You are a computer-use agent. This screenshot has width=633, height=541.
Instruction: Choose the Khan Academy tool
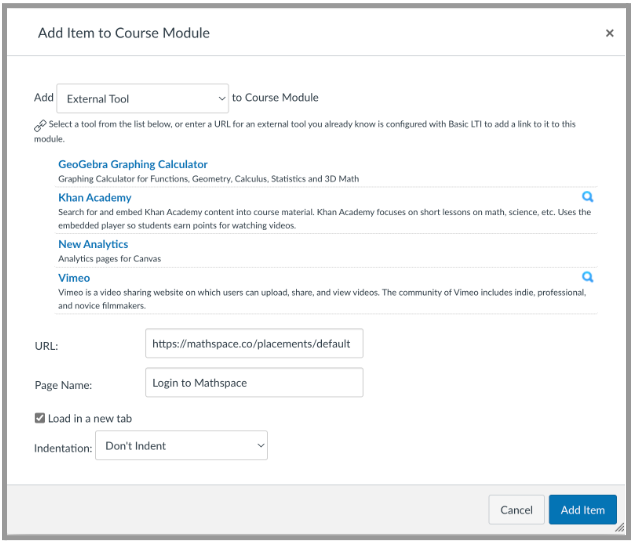pyautogui.click(x=95, y=197)
